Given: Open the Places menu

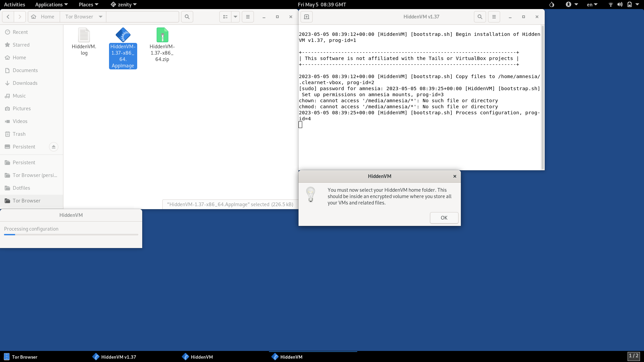Looking at the screenshot, I should click(88, 5).
